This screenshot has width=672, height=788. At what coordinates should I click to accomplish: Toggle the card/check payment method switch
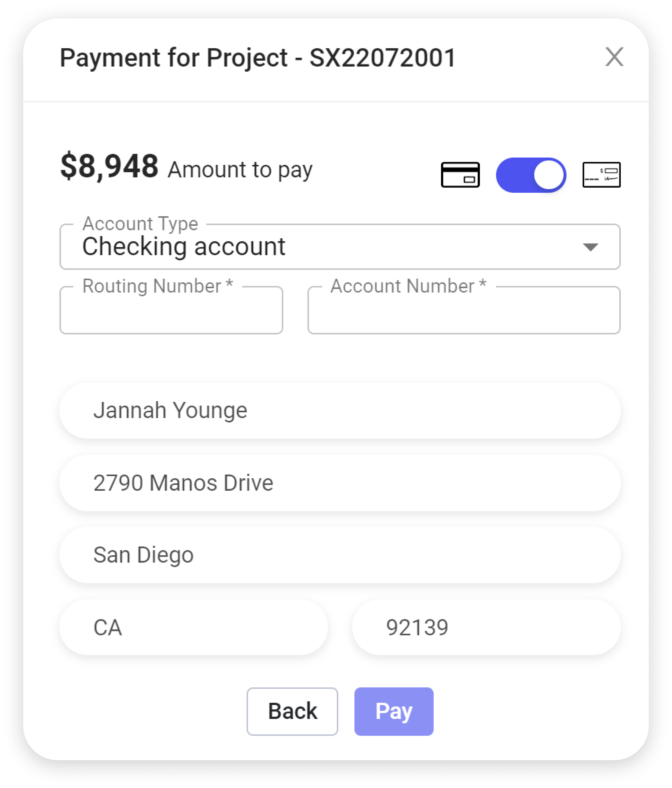531,175
